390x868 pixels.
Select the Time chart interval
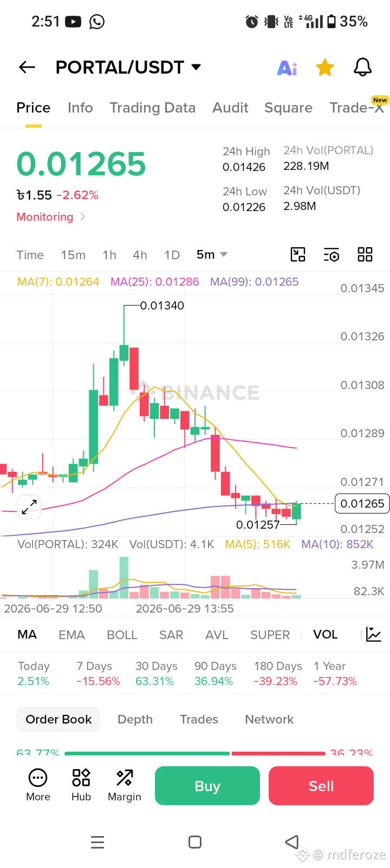(x=30, y=255)
